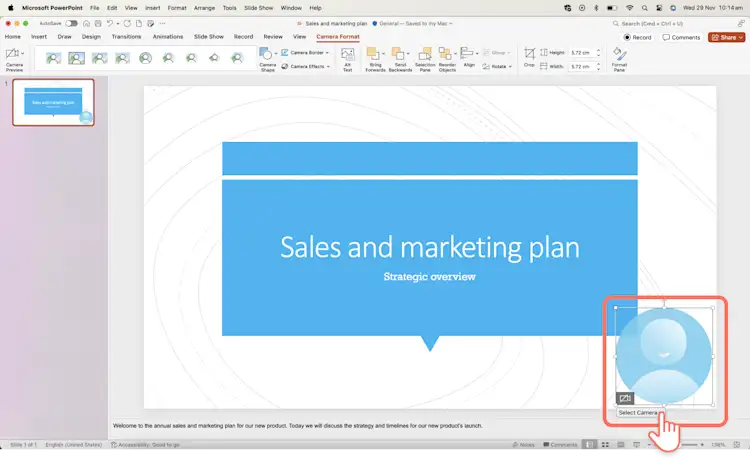Open the Home ribbon tab

[12, 37]
